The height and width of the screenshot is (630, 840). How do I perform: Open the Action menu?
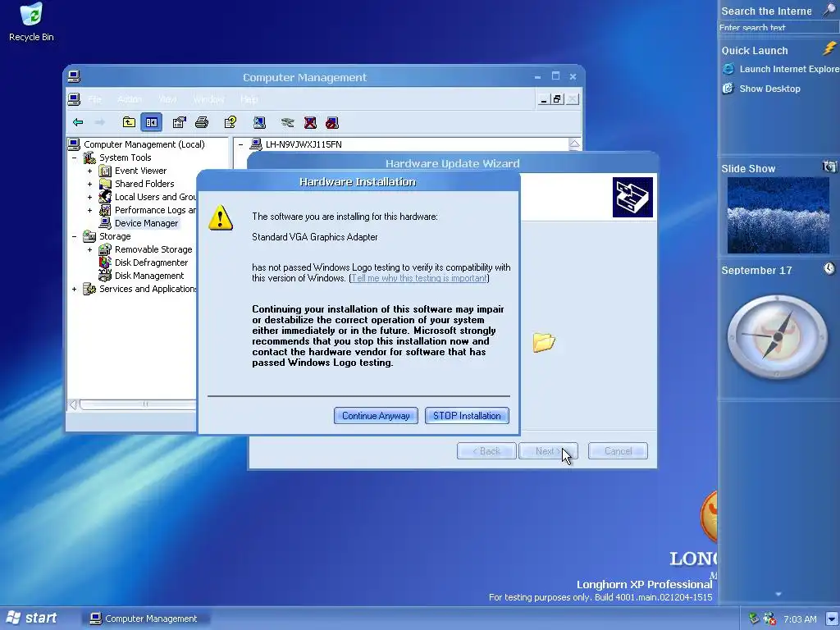point(130,99)
